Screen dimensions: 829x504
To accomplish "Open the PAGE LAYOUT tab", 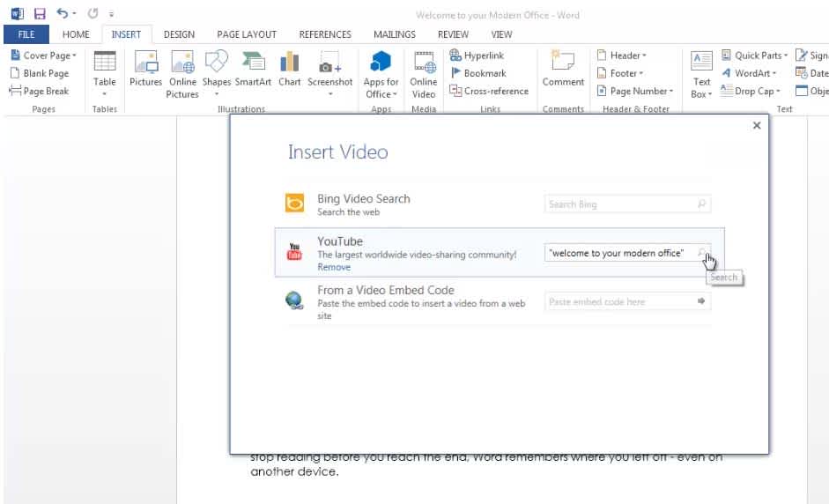I will coord(247,34).
